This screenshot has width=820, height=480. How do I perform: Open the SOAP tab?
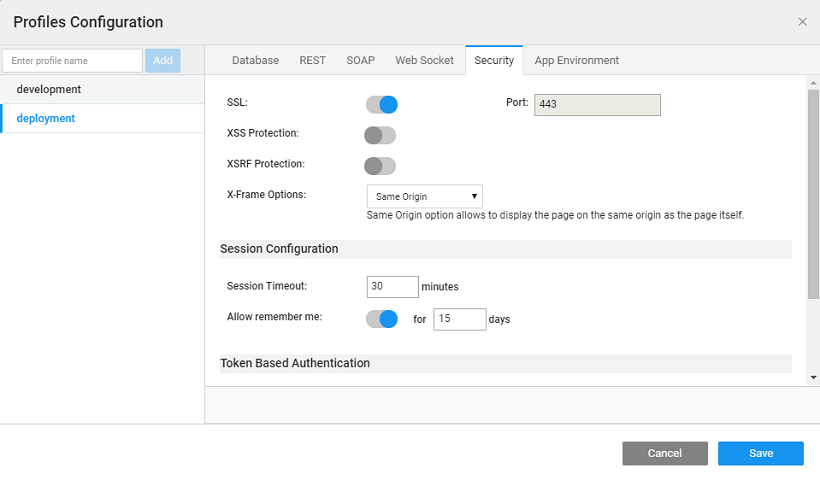tap(360, 60)
